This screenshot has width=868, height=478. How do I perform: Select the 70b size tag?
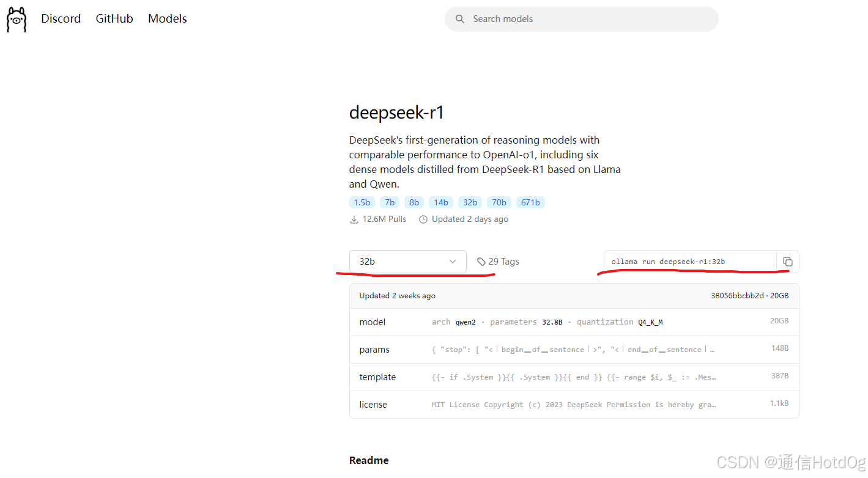499,202
